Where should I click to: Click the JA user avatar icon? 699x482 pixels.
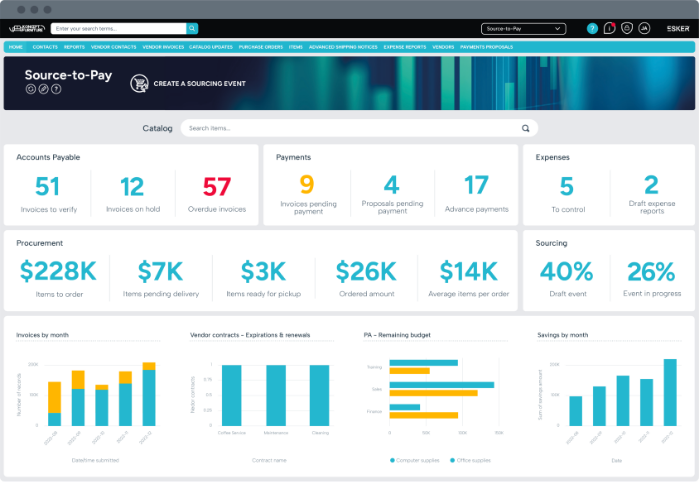pos(643,29)
